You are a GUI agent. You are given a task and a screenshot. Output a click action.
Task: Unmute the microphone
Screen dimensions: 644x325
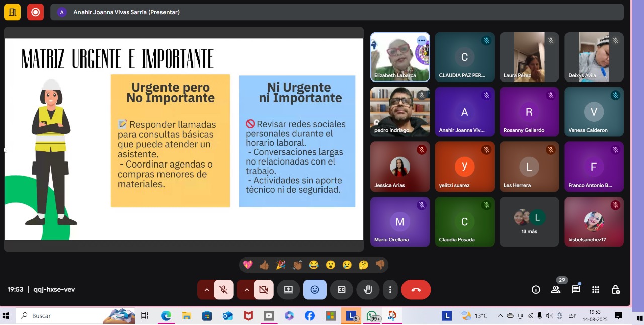pos(224,290)
